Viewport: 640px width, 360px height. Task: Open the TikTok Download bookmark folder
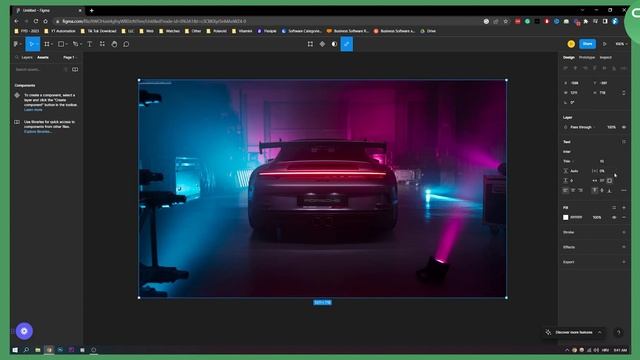coord(99,31)
